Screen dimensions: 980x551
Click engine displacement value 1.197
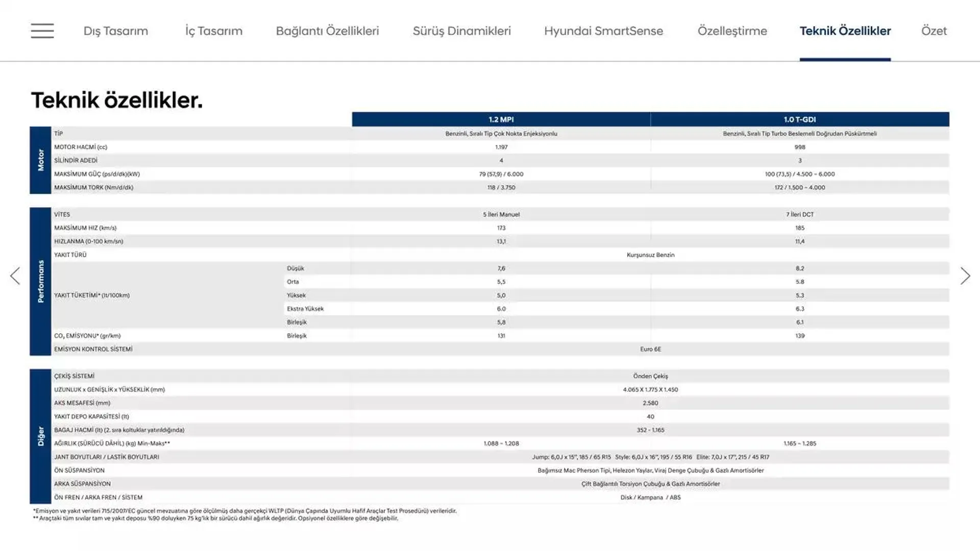click(x=501, y=147)
